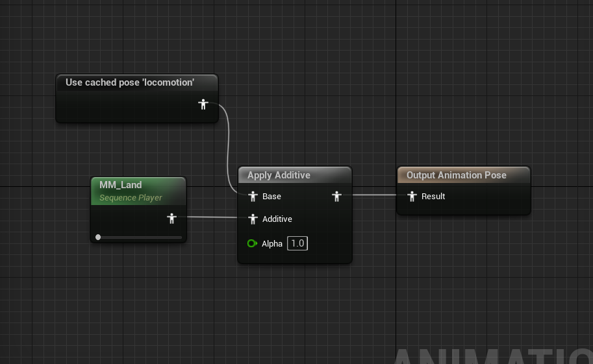Screen dimensions: 593x364
Task: Click the output pose pin on Use cached pose 'locomotion'
Action: click(x=203, y=104)
